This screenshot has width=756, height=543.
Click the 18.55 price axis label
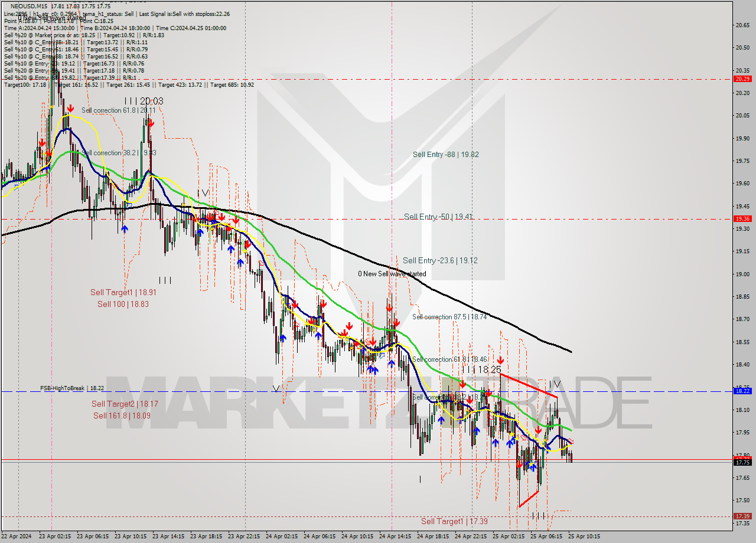click(742, 342)
